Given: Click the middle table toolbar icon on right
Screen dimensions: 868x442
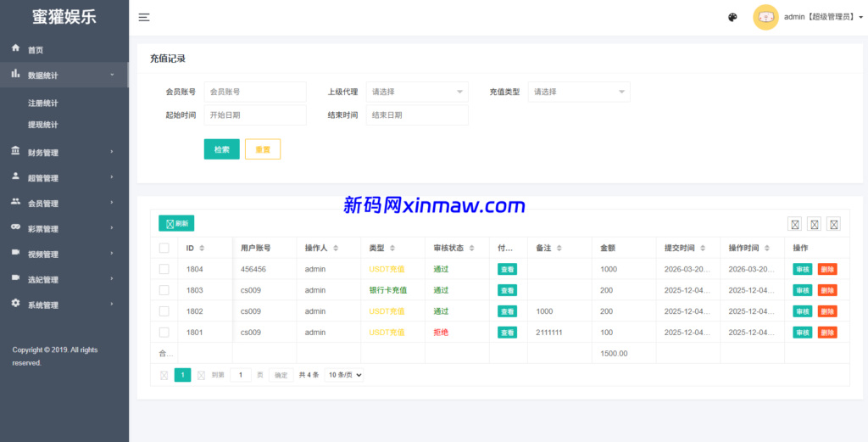Looking at the screenshot, I should 815,224.
